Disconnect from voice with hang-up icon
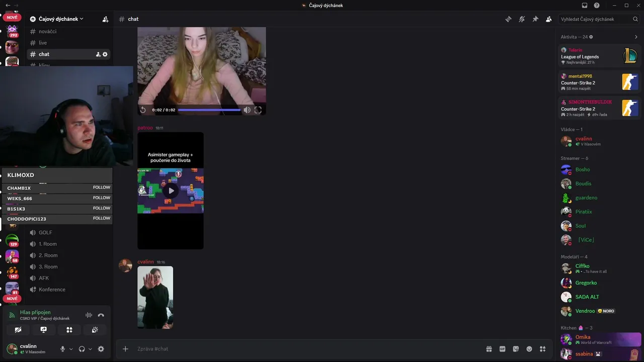The height and width of the screenshot is (362, 644). point(101,315)
